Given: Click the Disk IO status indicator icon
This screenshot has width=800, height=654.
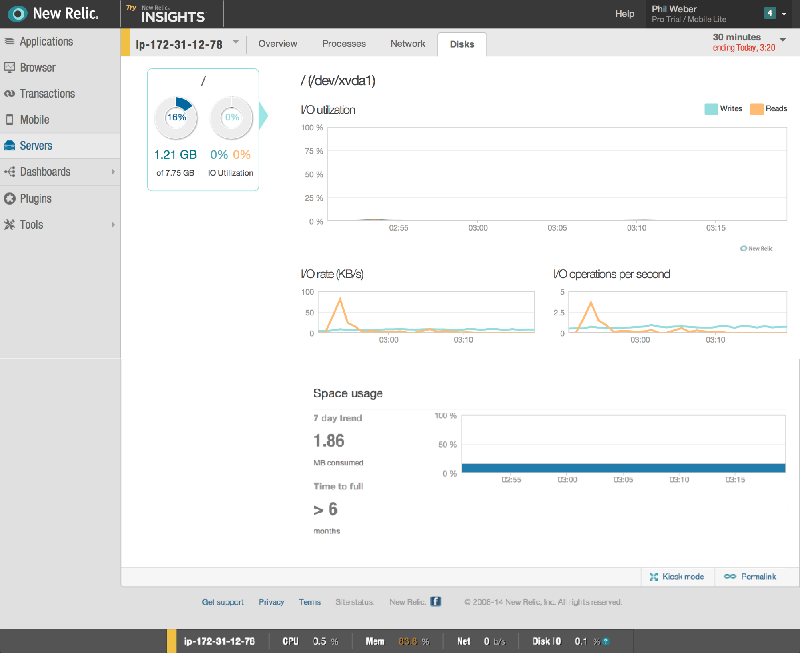Looking at the screenshot, I should click(606, 641).
